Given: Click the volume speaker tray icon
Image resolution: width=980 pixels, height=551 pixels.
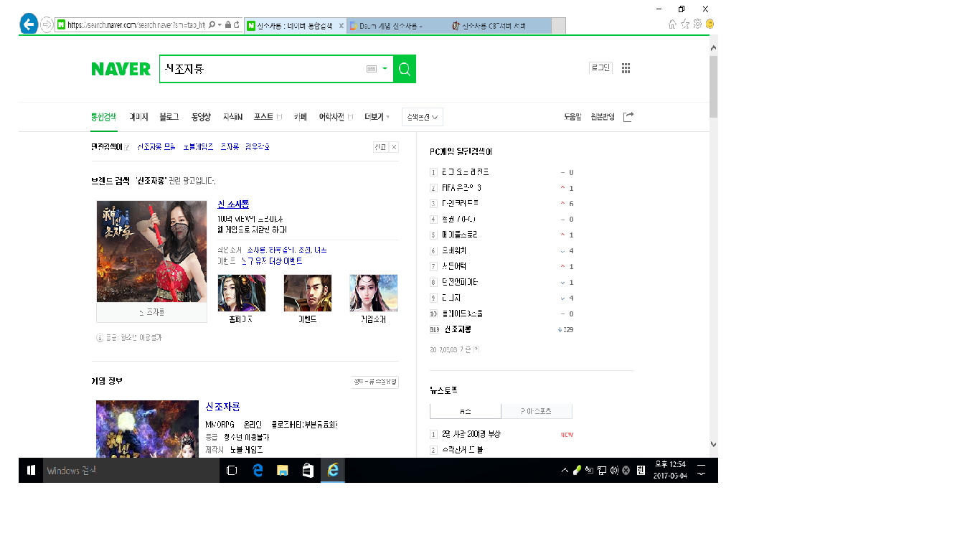Looking at the screenshot, I should pos(614,471).
